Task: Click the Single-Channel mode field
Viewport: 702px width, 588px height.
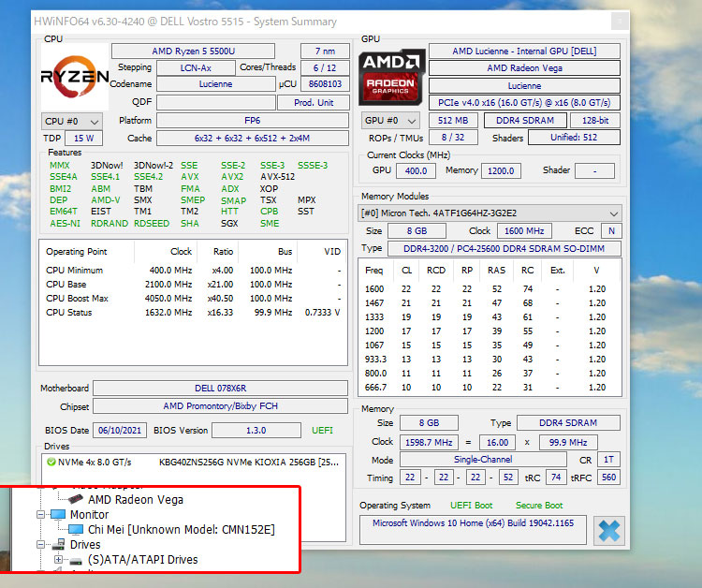Action: click(483, 460)
